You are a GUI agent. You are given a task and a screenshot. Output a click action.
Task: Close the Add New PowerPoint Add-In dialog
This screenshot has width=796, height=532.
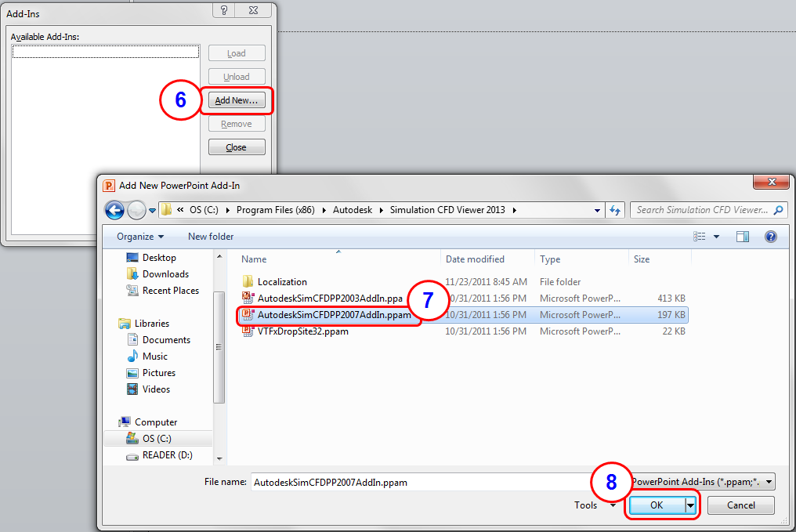772,182
